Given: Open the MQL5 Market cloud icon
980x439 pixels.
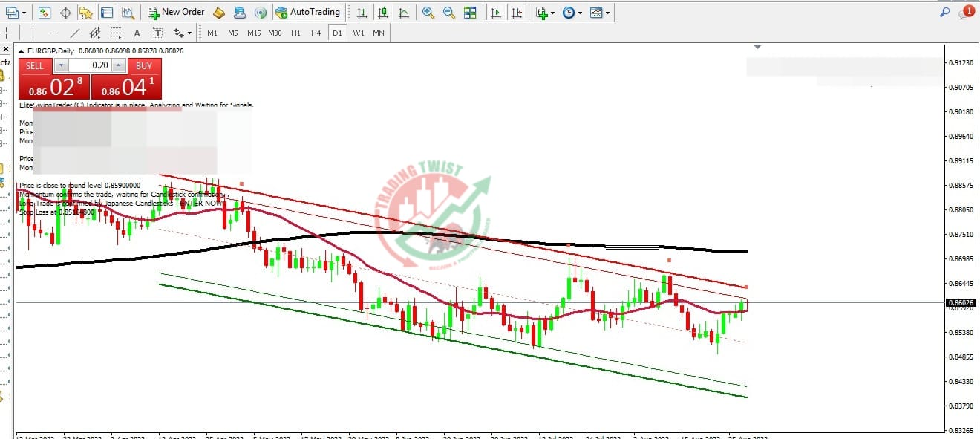Looking at the screenshot, I should (240, 13).
